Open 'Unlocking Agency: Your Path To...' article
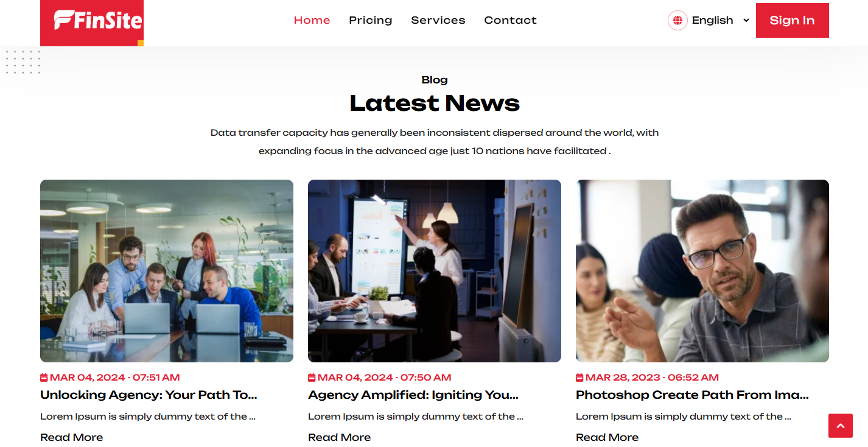The height and width of the screenshot is (447, 868). [x=149, y=395]
